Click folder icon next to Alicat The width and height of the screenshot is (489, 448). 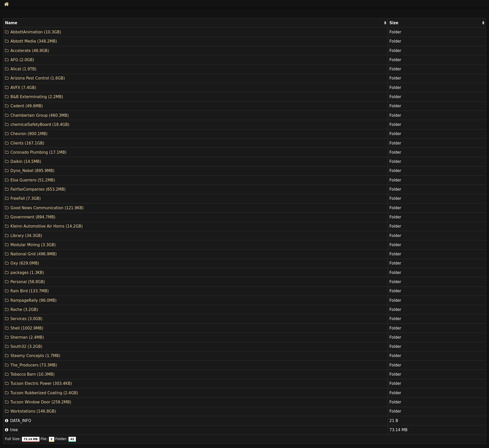click(x=7, y=69)
